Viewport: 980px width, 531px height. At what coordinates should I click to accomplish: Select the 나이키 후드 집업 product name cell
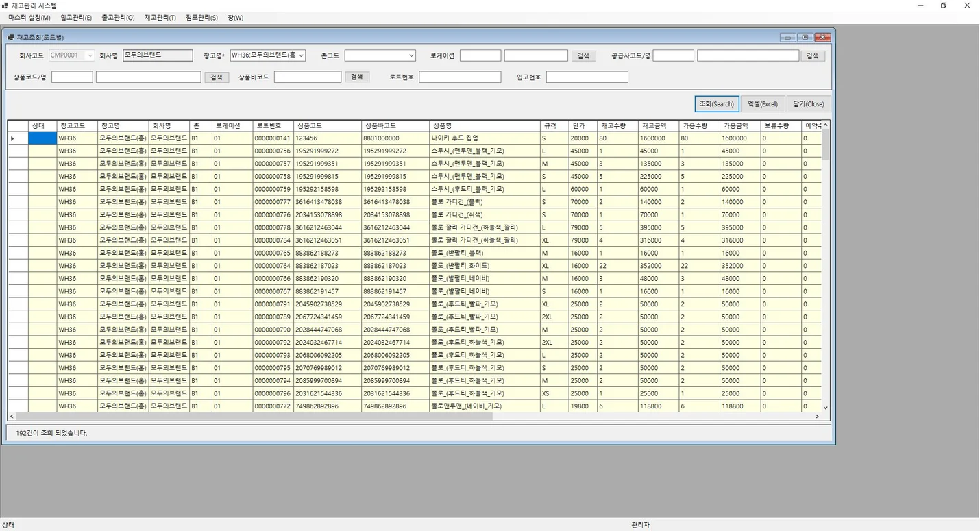(x=485, y=138)
